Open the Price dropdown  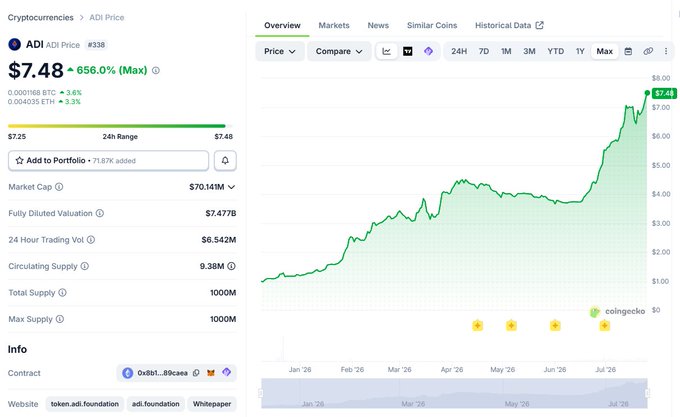click(280, 51)
